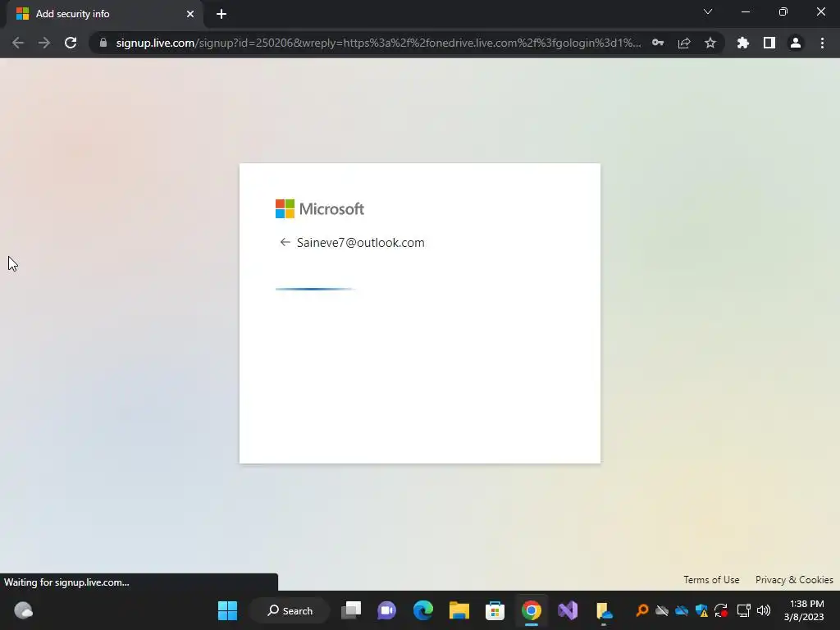Share this page from the address bar
840x630 pixels.
click(684, 43)
